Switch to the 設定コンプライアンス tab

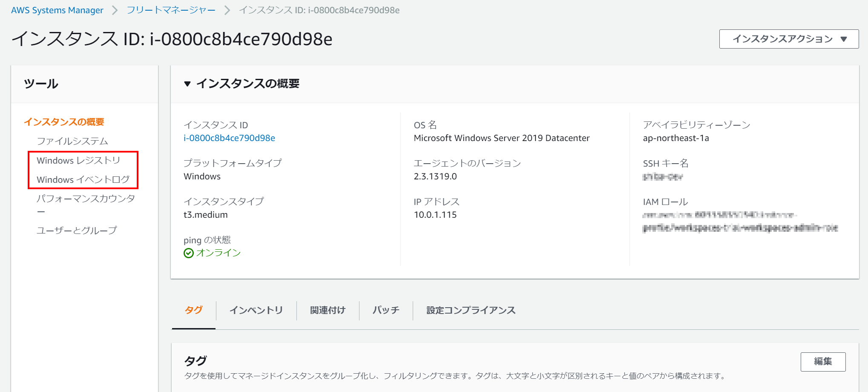471,310
